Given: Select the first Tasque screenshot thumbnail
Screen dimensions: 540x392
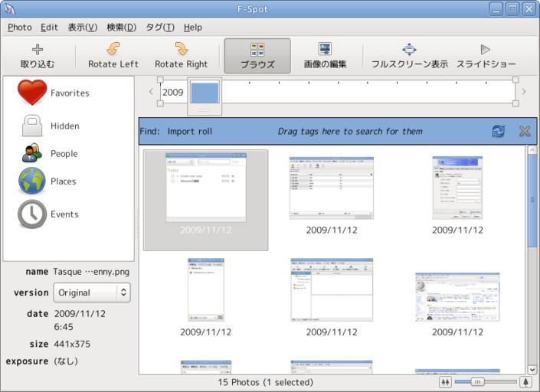Looking at the screenshot, I should [x=205, y=188].
